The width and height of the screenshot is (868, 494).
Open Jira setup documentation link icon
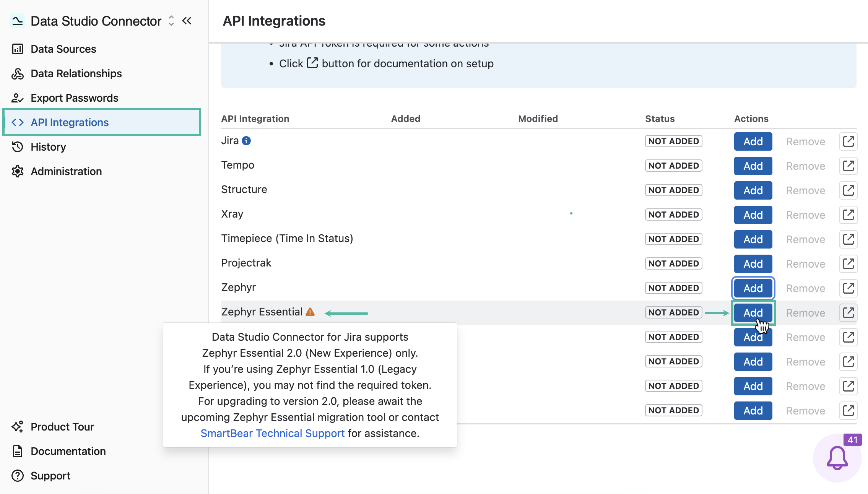pyautogui.click(x=848, y=141)
